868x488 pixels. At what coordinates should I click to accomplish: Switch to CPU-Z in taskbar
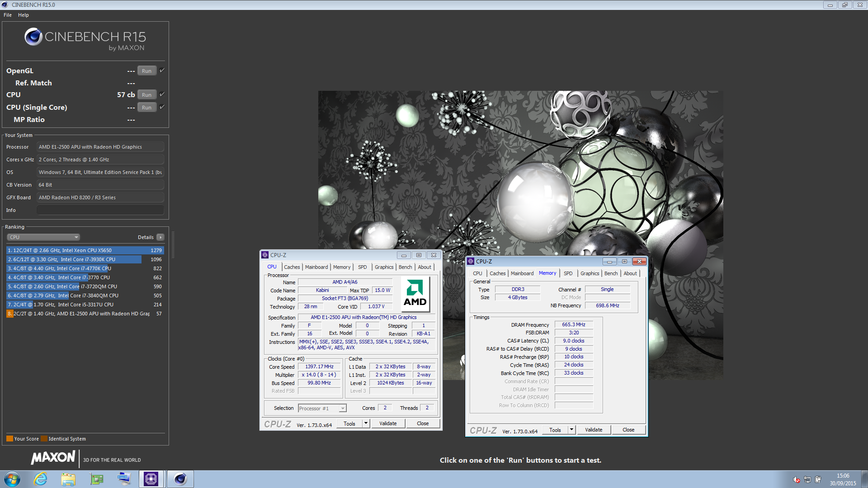coord(151,479)
